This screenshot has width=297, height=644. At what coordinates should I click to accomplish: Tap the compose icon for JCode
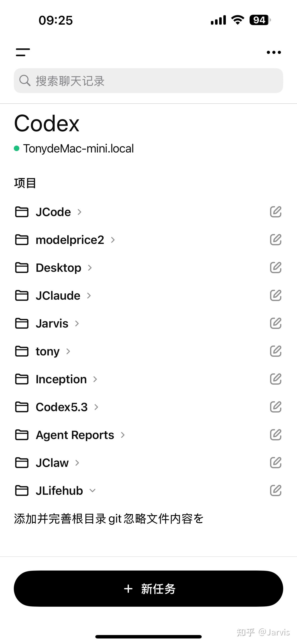click(276, 212)
